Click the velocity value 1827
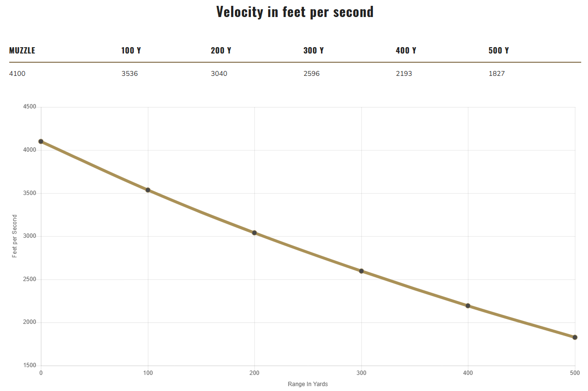 (x=497, y=74)
